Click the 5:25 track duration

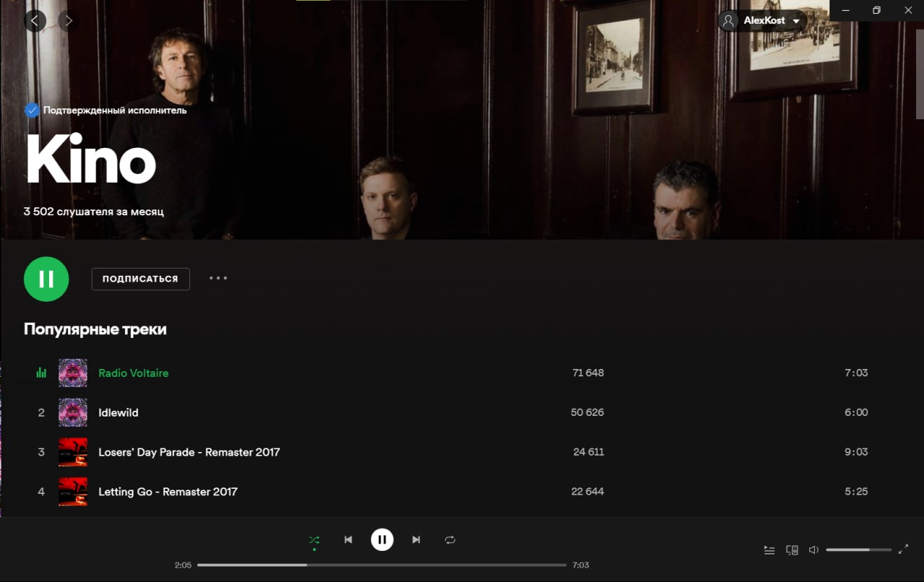pyautogui.click(x=856, y=492)
